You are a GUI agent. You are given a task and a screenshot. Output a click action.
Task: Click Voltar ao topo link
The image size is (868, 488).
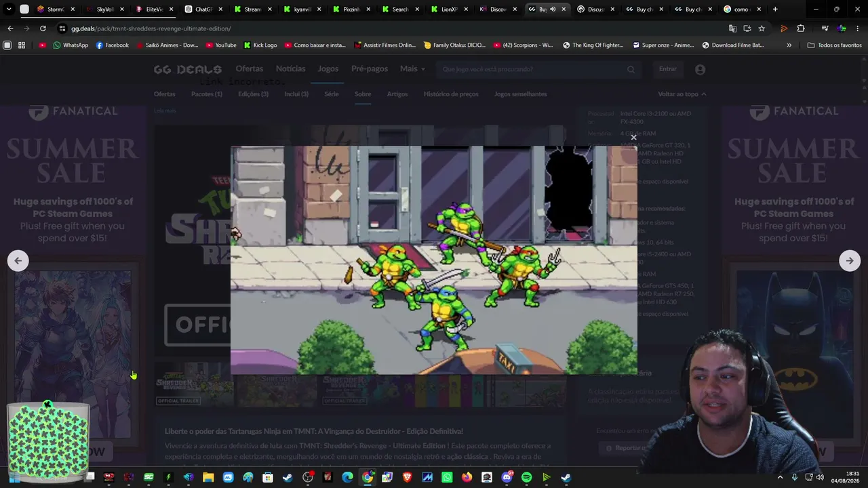(x=682, y=94)
